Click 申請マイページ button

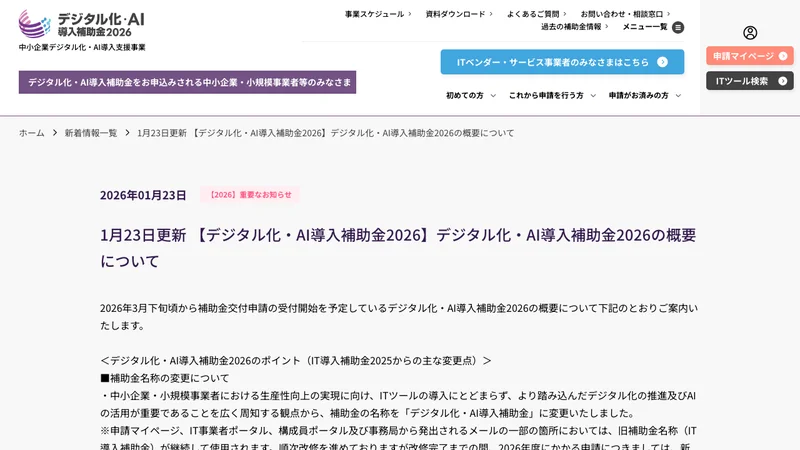coord(750,56)
